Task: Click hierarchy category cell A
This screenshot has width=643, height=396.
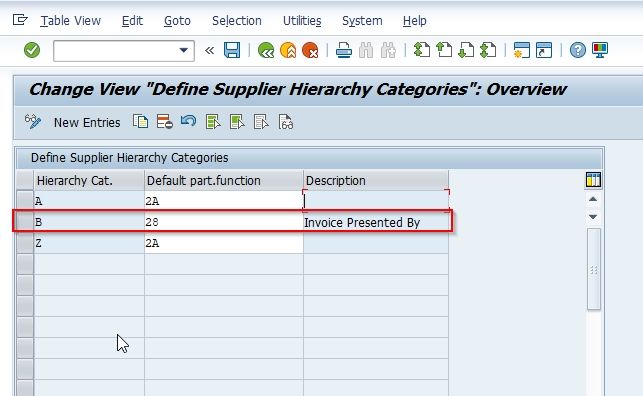Action: pyautogui.click(x=89, y=201)
